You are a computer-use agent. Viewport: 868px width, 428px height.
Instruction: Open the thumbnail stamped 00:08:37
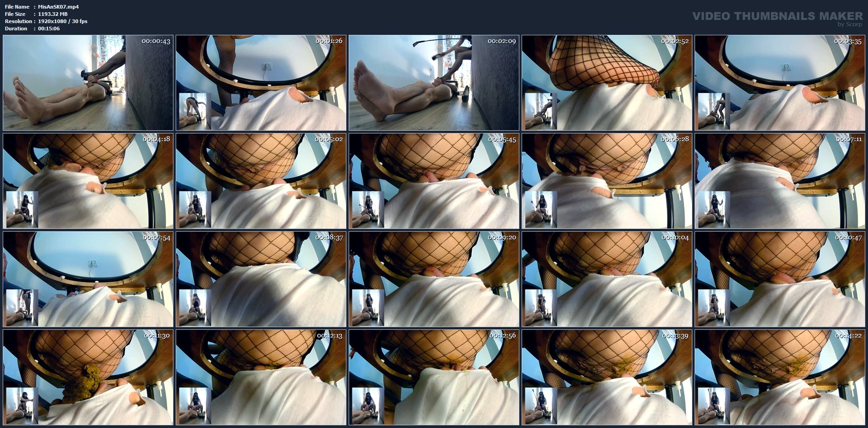pos(261,279)
